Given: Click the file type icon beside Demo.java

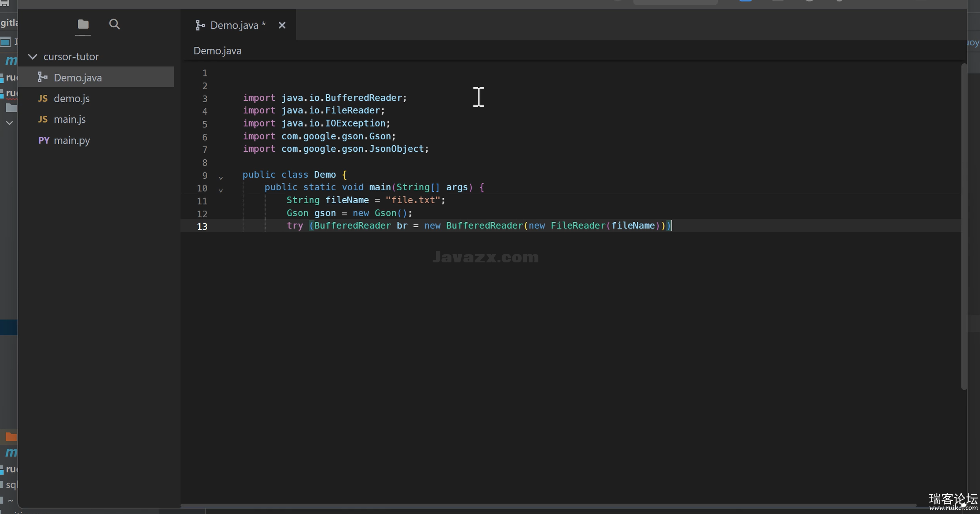Looking at the screenshot, I should click(42, 77).
